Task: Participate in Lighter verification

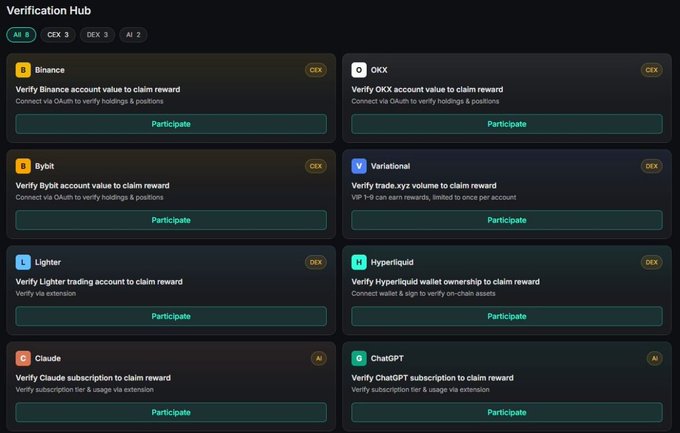Action: pos(171,316)
